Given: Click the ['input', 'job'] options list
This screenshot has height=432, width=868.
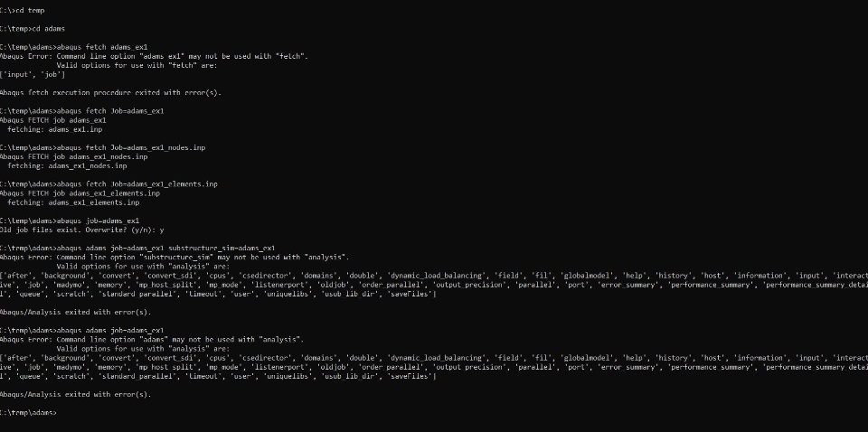Looking at the screenshot, I should [x=33, y=74].
